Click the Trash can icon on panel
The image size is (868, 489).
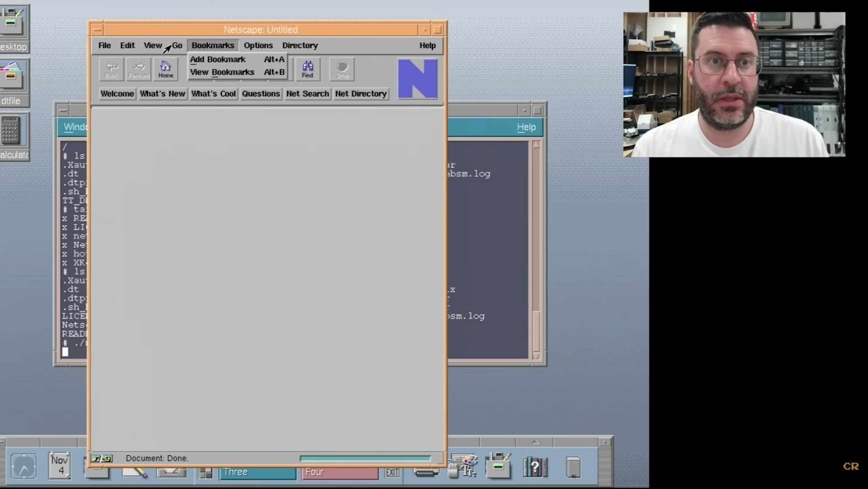(573, 467)
